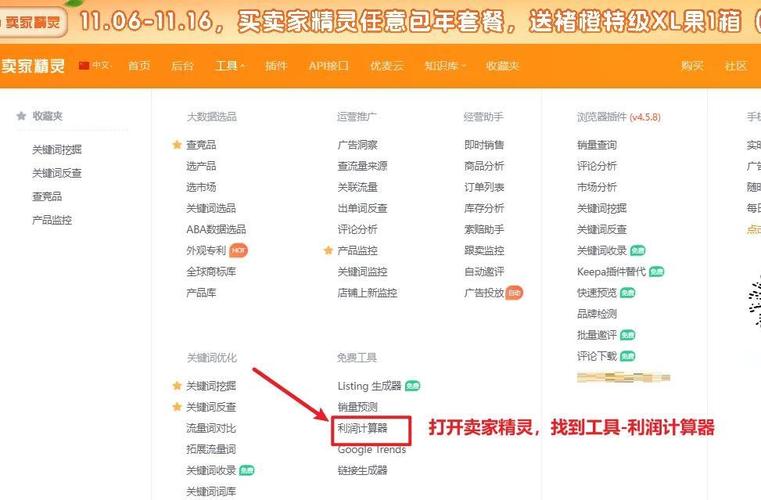
Task: Open the 中文 language selector with flag
Action: point(95,65)
